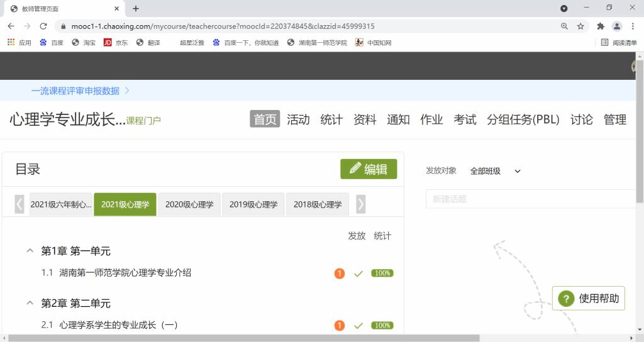Switch to the 2020级心理学 class tab
Screen dimensions: 644x342
coord(189,204)
